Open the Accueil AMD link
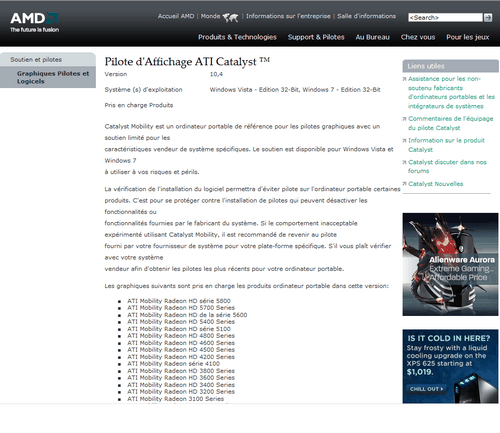This screenshot has height=433, width=500. pos(176,16)
